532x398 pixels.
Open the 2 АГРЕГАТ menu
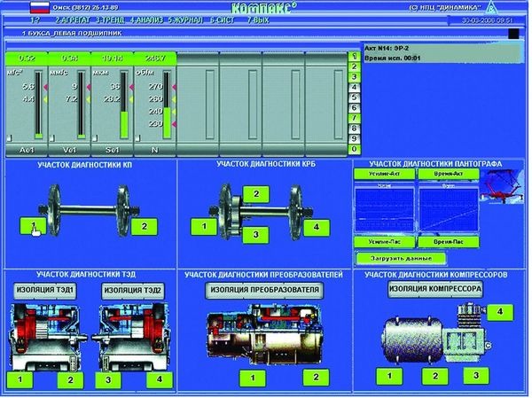(x=72, y=19)
